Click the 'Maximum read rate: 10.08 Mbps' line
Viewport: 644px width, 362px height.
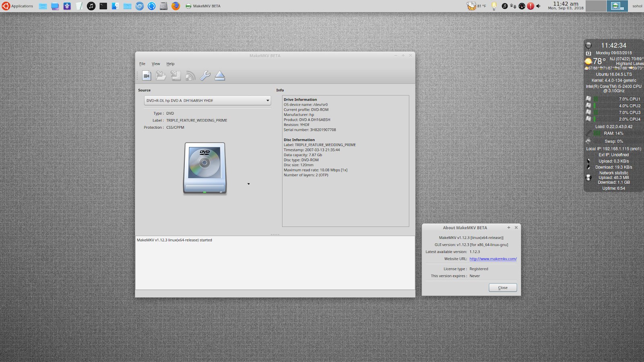[316, 170]
